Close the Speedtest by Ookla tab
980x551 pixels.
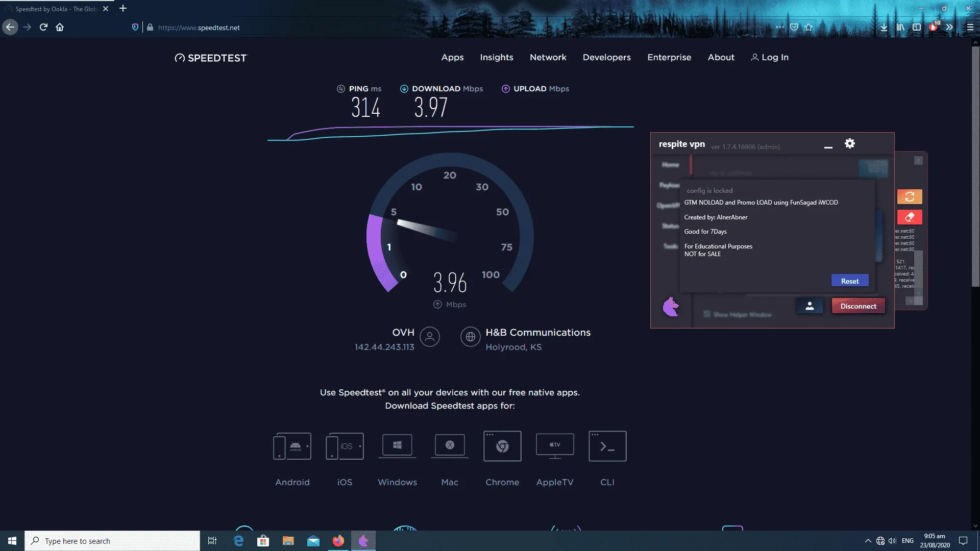tap(106, 9)
